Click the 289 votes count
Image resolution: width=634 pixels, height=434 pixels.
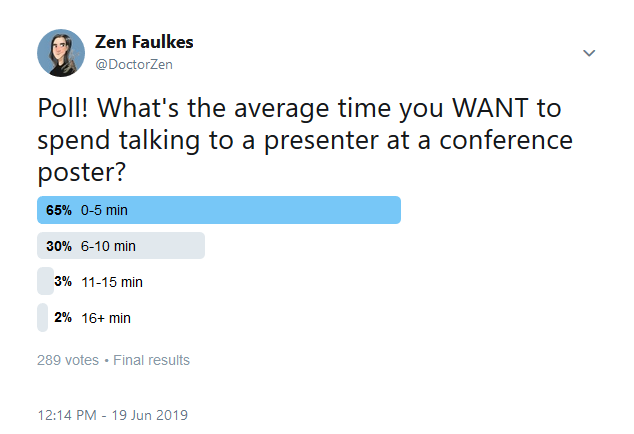point(68,360)
